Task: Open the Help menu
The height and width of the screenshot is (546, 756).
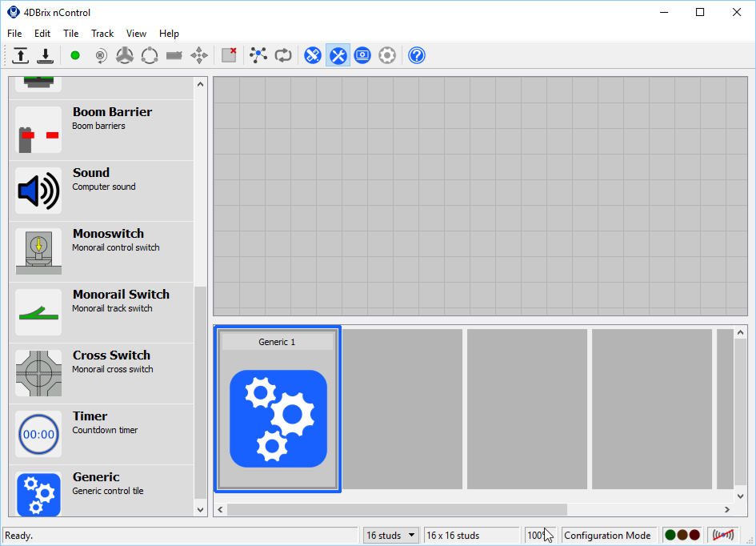Action: coord(170,34)
